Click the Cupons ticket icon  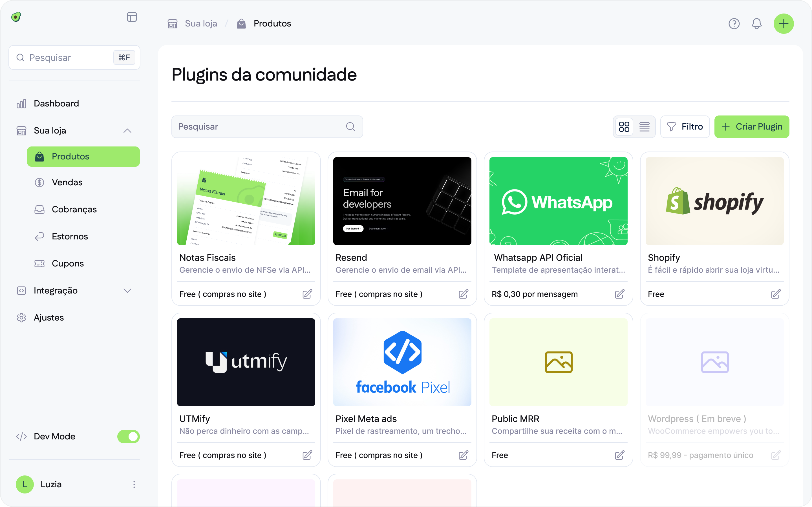coord(39,264)
